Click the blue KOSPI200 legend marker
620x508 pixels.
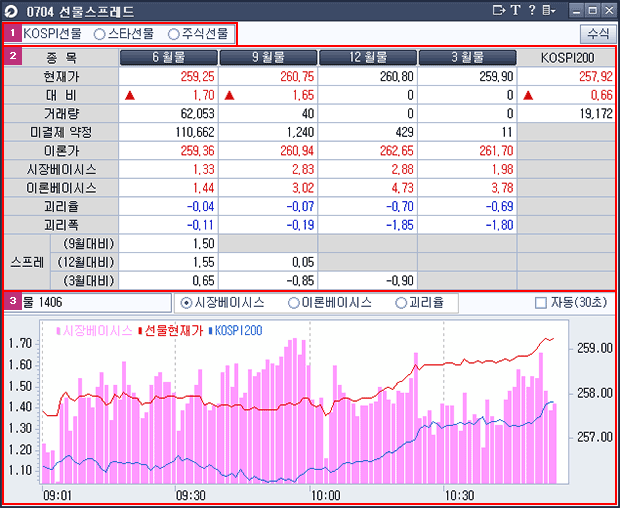tap(211, 330)
